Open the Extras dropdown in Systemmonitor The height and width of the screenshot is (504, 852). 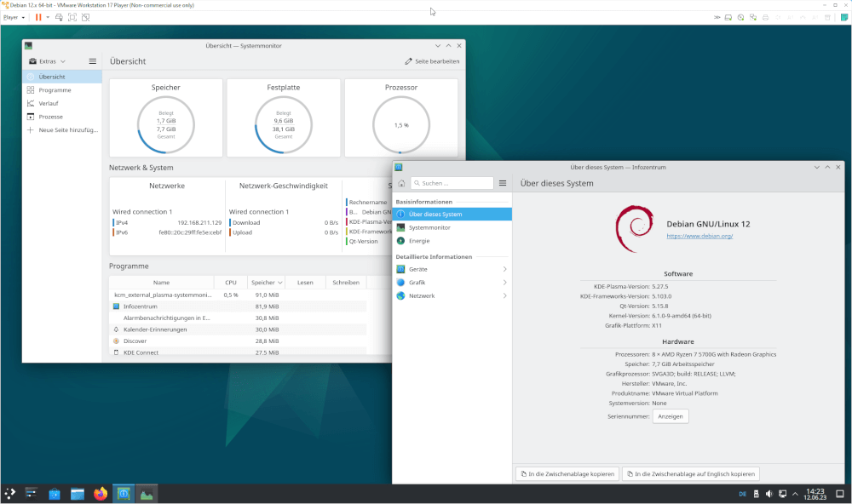[47, 61]
